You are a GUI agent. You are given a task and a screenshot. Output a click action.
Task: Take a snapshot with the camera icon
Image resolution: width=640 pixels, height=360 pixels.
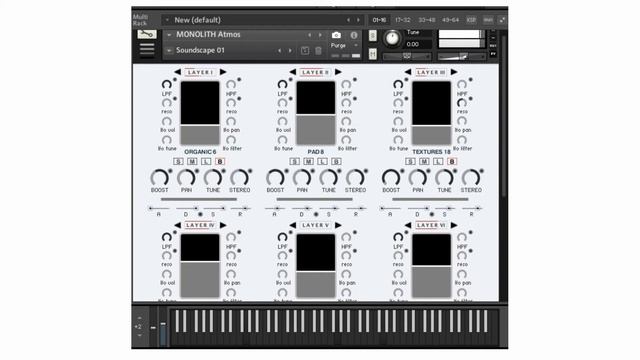tap(336, 35)
